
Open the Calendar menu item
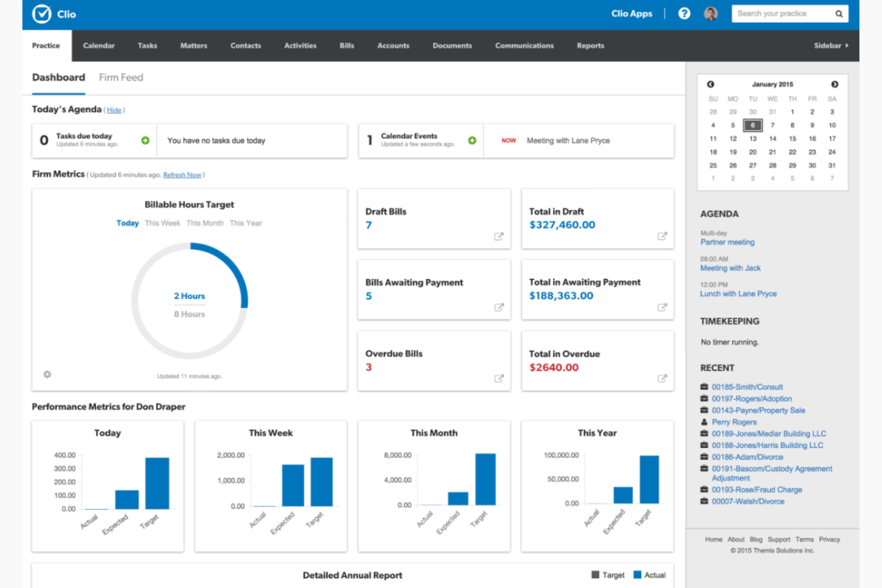(x=99, y=45)
